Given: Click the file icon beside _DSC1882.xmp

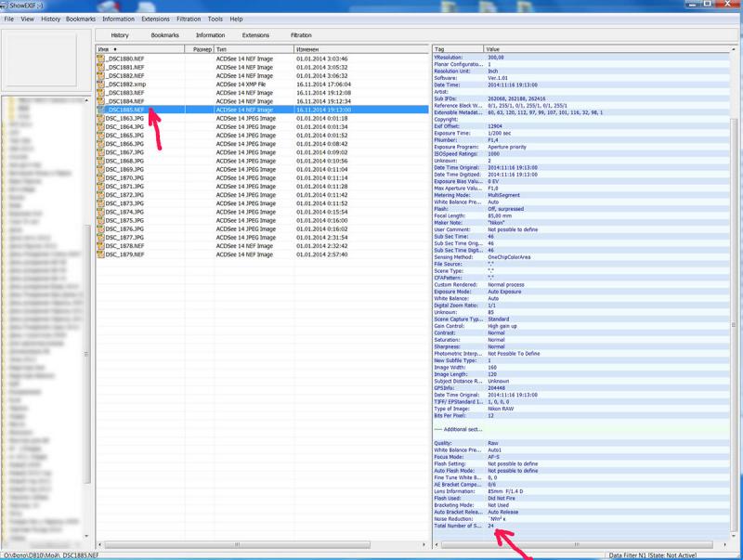Looking at the screenshot, I should 100,85.
